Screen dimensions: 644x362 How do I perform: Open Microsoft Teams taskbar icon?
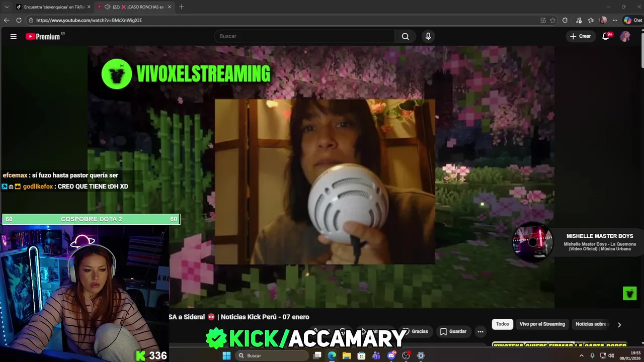click(376, 355)
